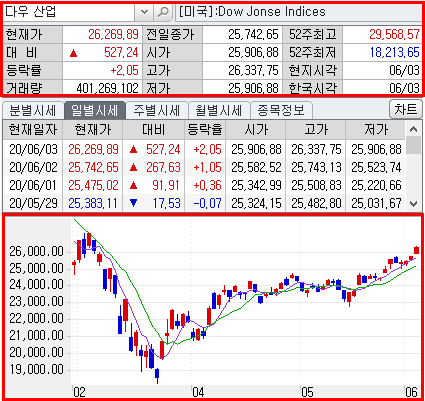
Task: Click the red up triangle beside 527,24 in top panel
Action: pos(73,53)
